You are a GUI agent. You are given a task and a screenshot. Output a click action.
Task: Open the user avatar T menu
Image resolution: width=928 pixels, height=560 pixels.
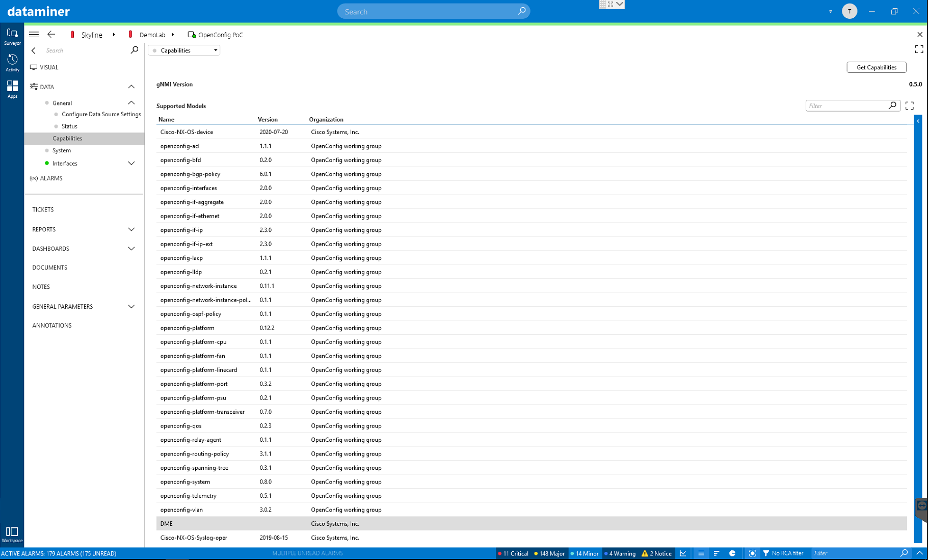click(x=850, y=11)
